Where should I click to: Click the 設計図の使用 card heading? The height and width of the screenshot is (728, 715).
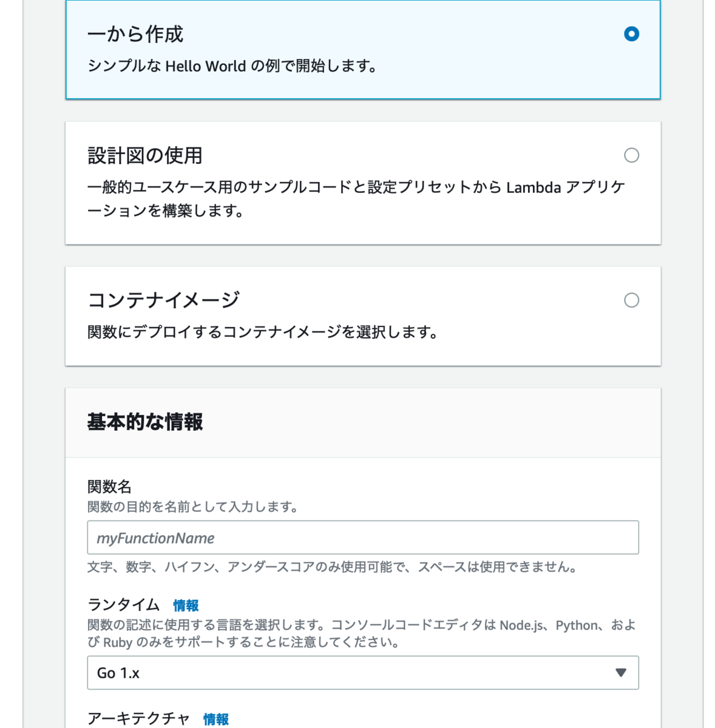click(x=145, y=156)
